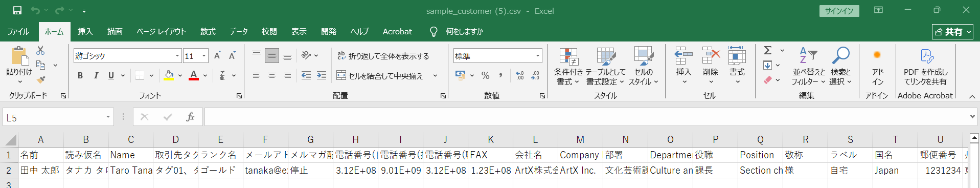This screenshot has width=980, height=188.
Task: Click the 挿入 insert cells icon
Action: click(683, 55)
